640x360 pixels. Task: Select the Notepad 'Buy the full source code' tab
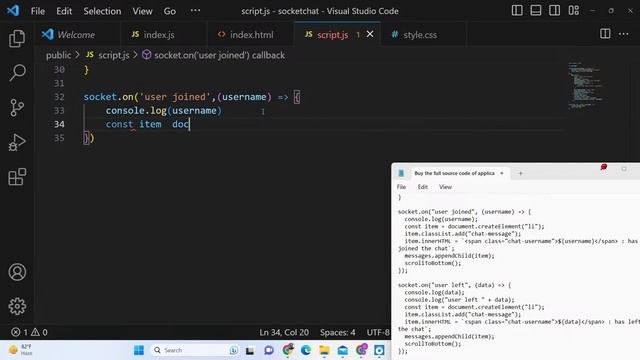click(454, 173)
